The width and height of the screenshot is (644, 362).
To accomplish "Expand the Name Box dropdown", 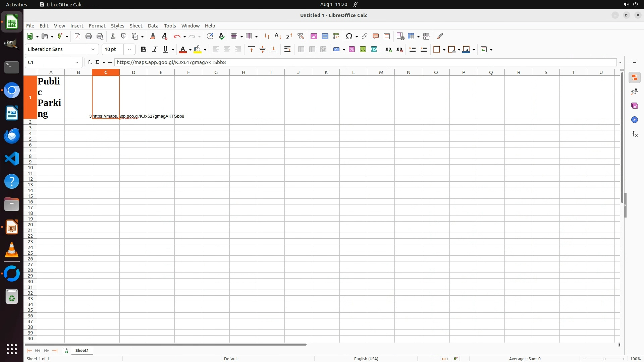I will point(77,62).
